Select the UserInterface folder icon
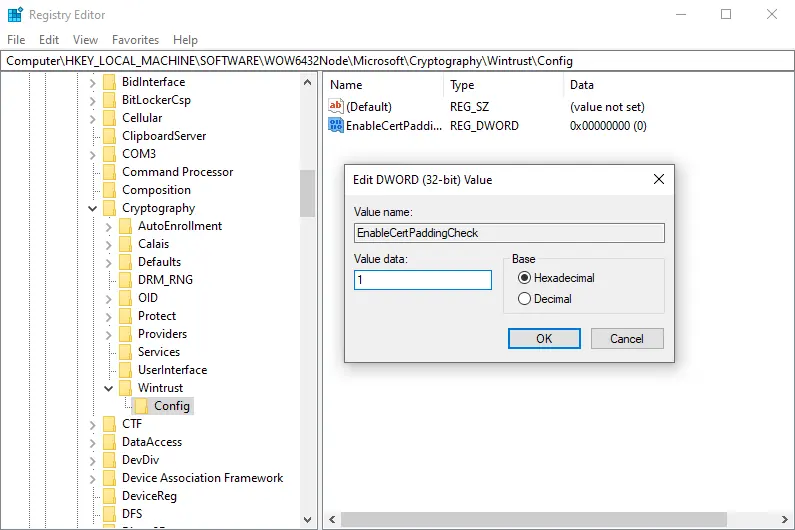This screenshot has height=530, width=795. point(125,370)
